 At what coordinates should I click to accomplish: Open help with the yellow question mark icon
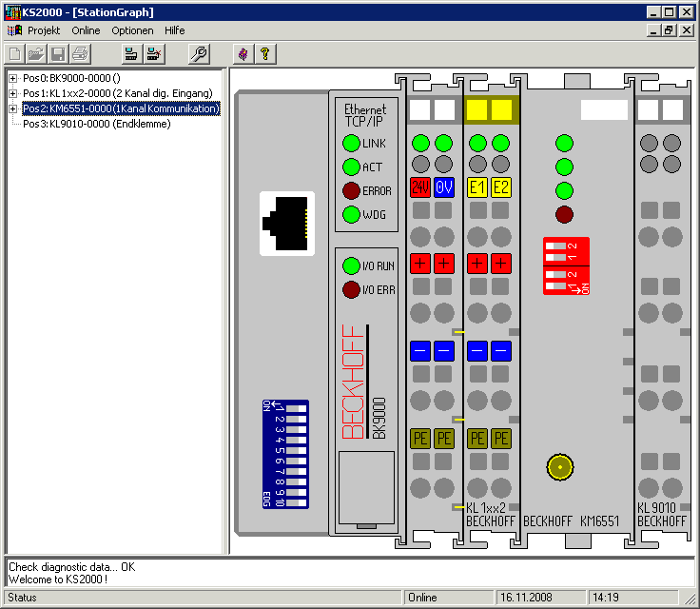265,54
